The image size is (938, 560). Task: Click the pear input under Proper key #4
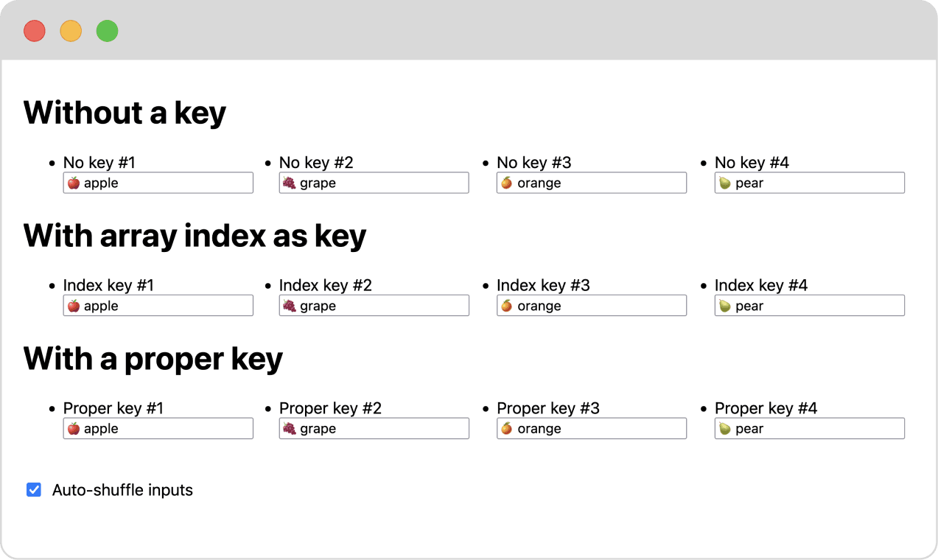click(x=809, y=429)
